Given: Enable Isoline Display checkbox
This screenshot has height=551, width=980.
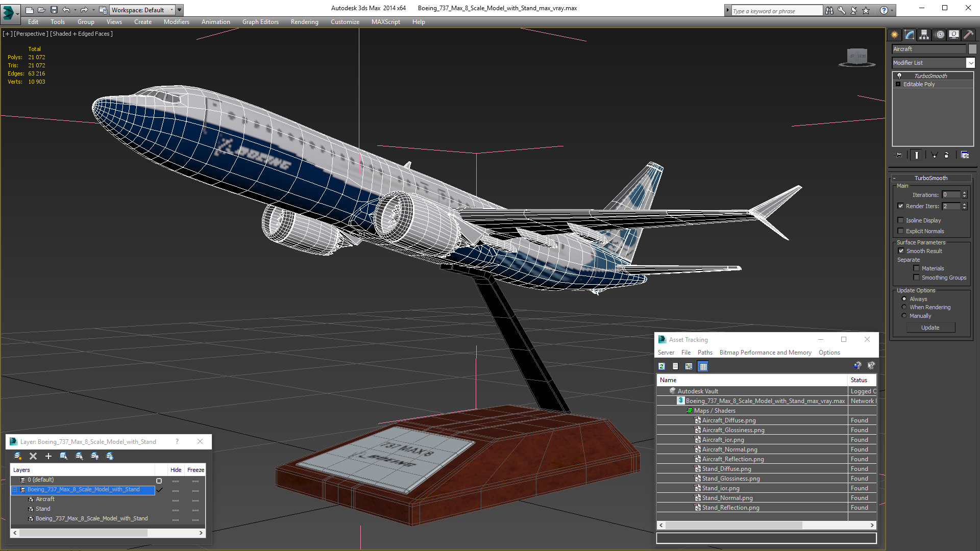Looking at the screenshot, I should tap(901, 220).
